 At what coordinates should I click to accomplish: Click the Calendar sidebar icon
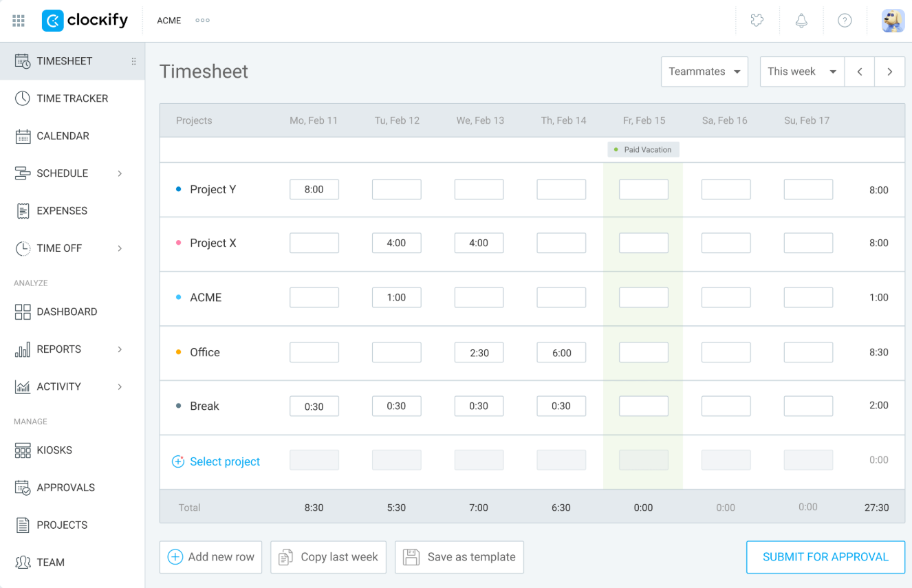click(x=23, y=136)
